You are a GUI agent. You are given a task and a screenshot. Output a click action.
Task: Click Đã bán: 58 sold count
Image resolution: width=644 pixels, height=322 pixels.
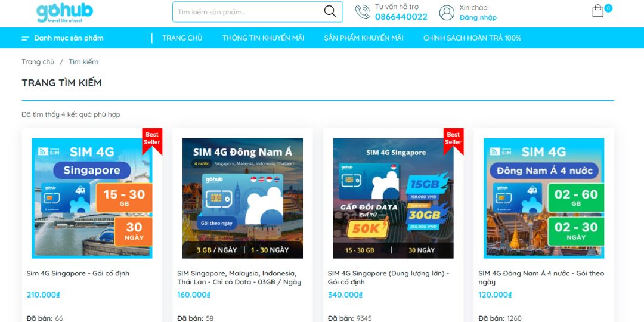coord(196,318)
